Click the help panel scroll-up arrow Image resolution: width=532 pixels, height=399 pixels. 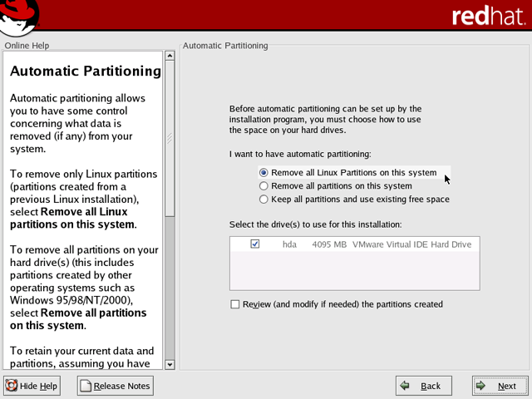tap(170, 56)
